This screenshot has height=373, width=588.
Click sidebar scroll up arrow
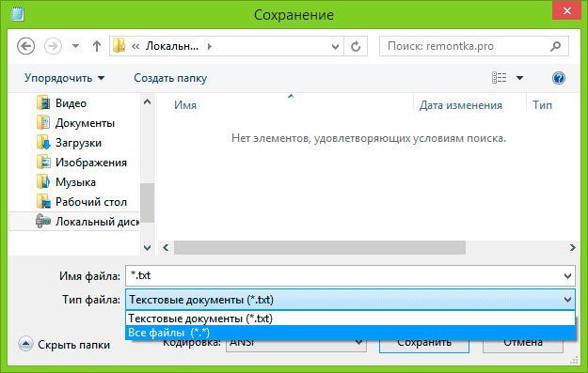148,101
